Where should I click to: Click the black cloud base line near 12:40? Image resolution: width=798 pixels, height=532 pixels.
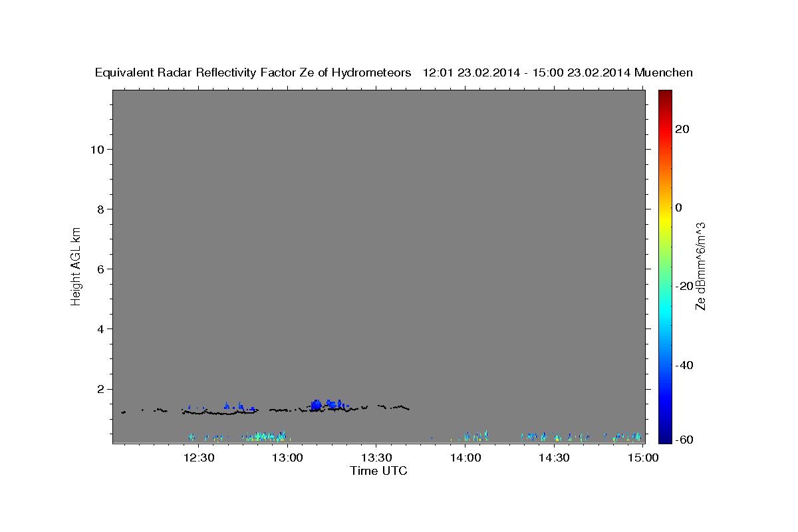pyautogui.click(x=219, y=413)
